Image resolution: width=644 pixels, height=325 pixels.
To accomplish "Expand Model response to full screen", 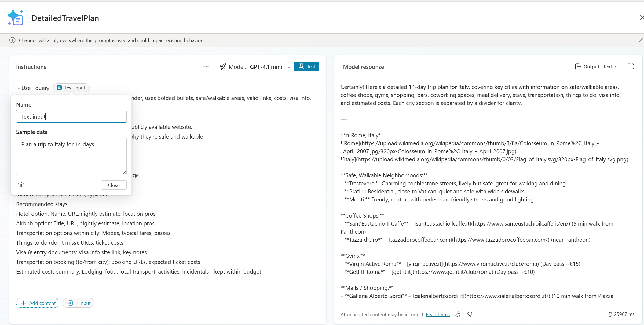I will 631,66.
